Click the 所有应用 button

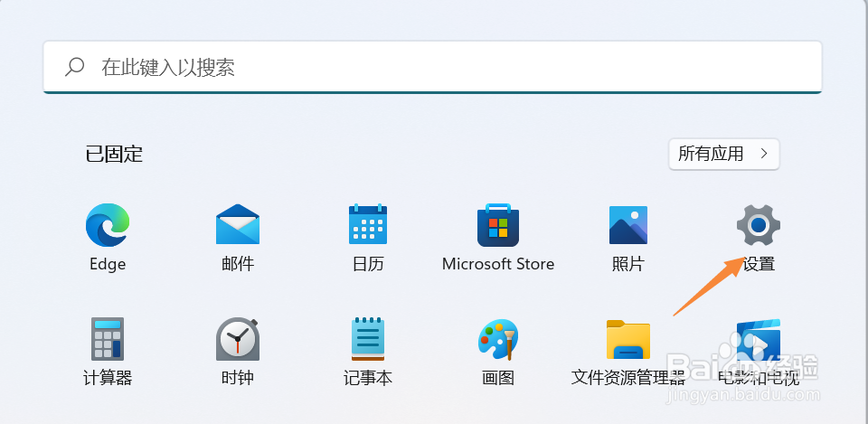[x=724, y=154]
